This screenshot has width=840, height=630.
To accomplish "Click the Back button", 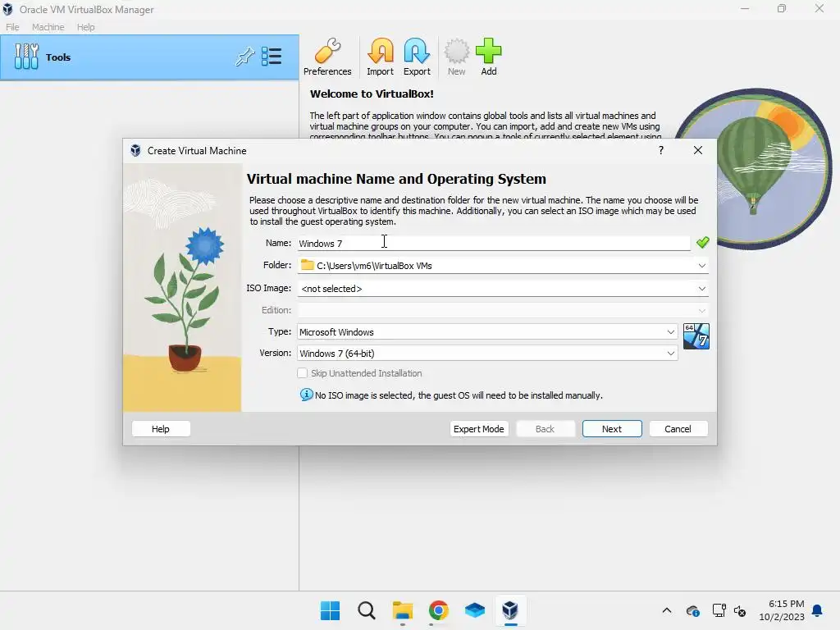I will 546,428.
